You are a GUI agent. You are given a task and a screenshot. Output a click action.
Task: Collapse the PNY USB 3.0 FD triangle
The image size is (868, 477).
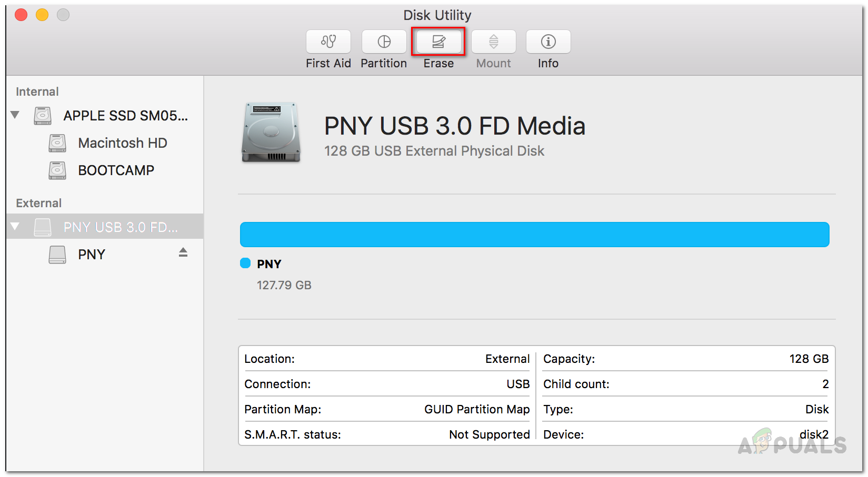pyautogui.click(x=15, y=227)
